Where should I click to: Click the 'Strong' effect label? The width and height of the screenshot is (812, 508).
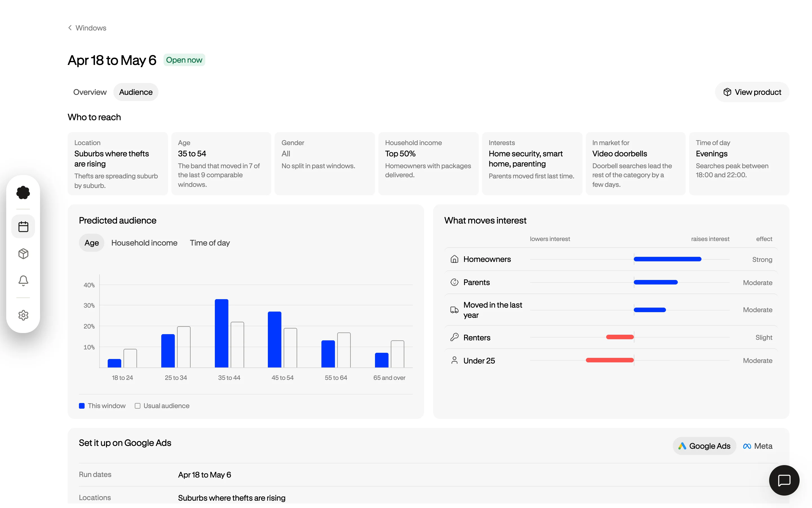[x=762, y=259]
